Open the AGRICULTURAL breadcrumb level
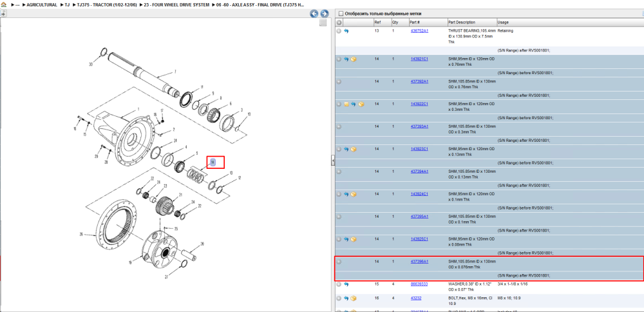This screenshot has height=312, width=644. click(42, 5)
